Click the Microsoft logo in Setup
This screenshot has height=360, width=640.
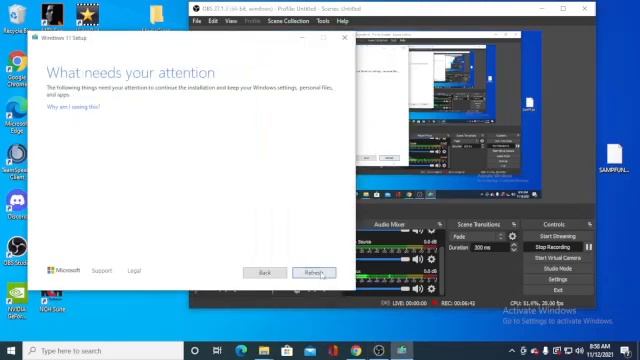[x=64, y=270]
